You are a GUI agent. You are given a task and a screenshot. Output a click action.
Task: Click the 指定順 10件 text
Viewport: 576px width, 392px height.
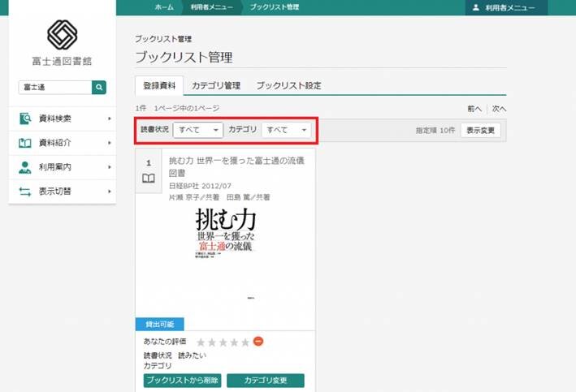tap(435, 131)
